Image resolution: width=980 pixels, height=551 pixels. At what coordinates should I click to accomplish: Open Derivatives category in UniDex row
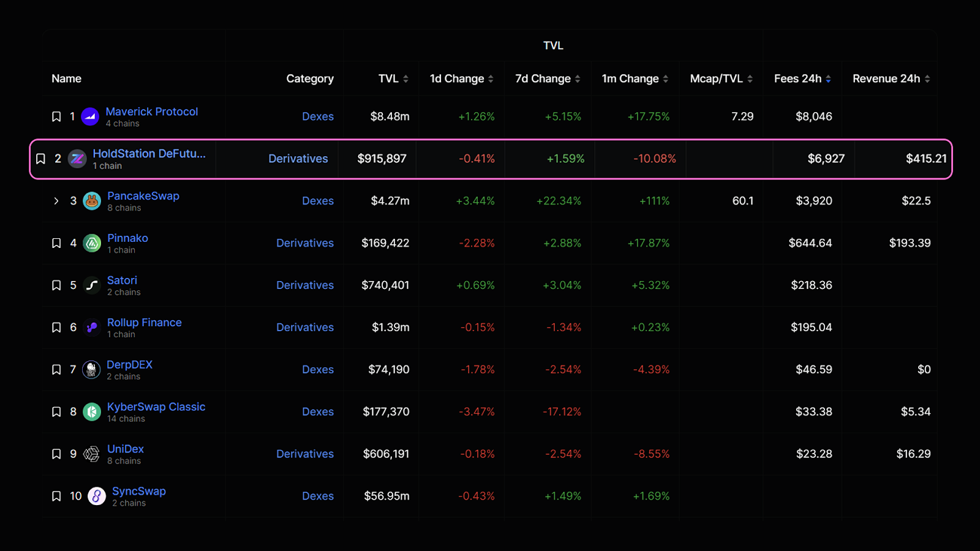point(305,454)
